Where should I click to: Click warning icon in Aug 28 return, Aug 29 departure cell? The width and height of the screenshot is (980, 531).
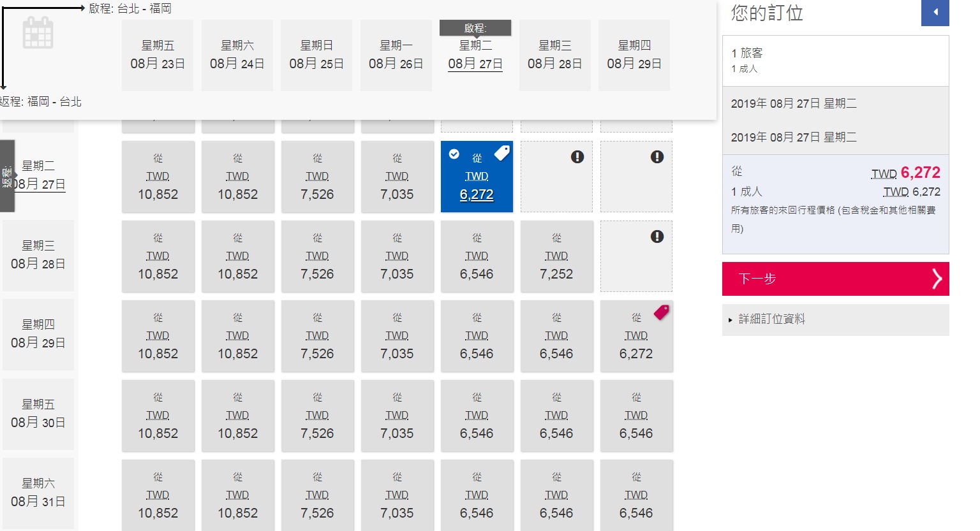point(657,236)
